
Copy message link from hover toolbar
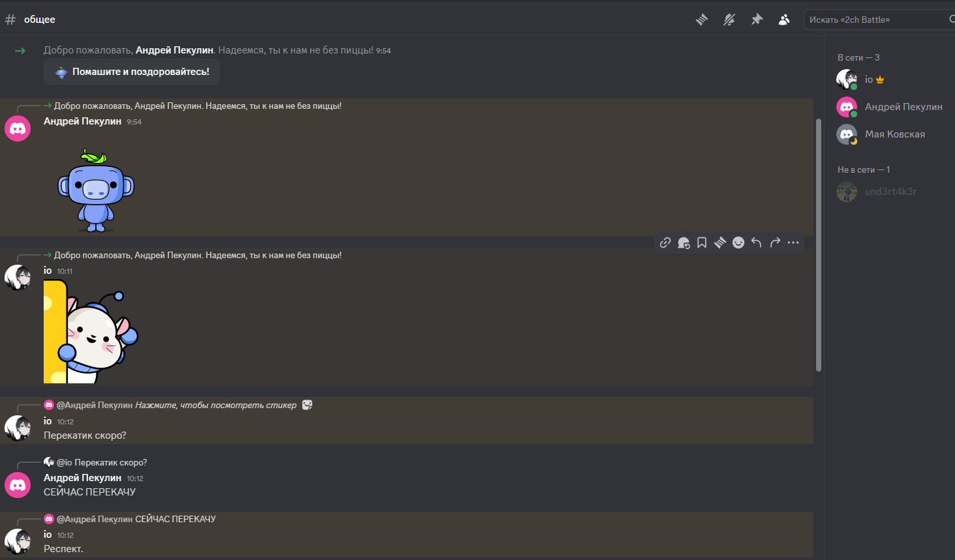[665, 243]
